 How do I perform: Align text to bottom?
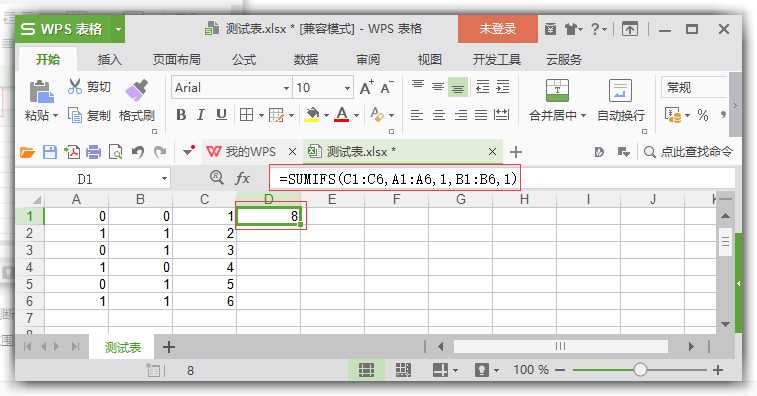458,87
